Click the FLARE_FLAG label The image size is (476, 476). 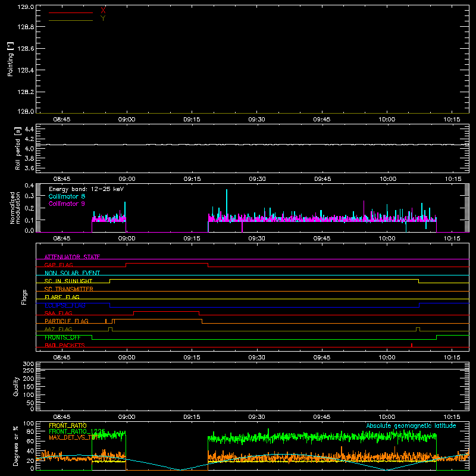62,297
